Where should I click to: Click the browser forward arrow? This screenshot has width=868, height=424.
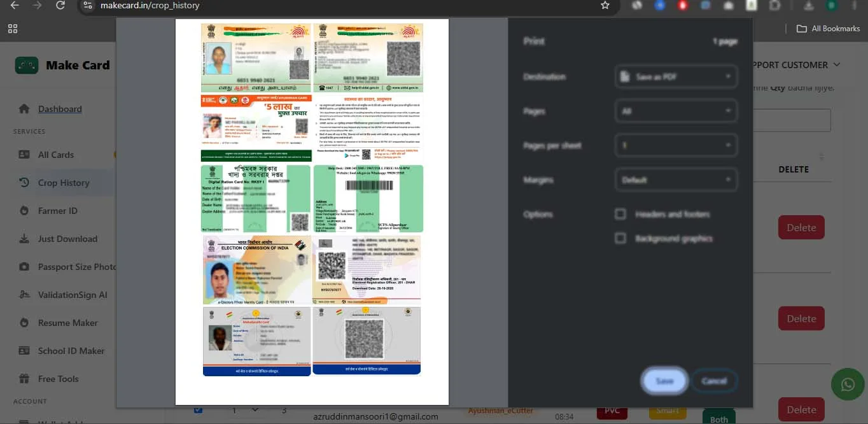37,5
